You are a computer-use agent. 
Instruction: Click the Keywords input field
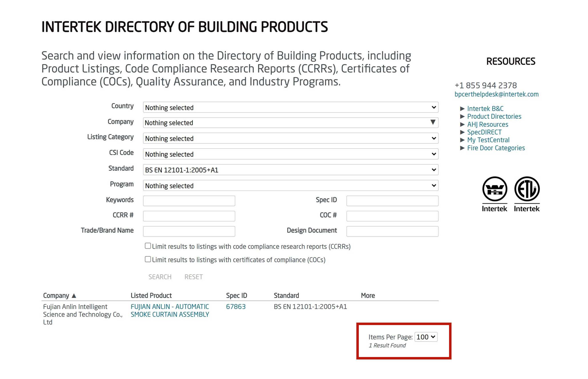coord(189,201)
